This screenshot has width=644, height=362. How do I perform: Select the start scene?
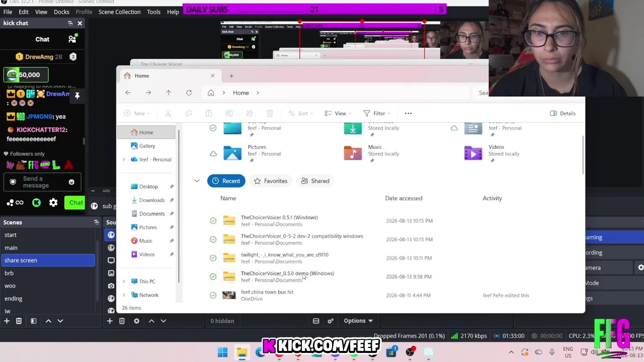pyautogui.click(x=48, y=235)
